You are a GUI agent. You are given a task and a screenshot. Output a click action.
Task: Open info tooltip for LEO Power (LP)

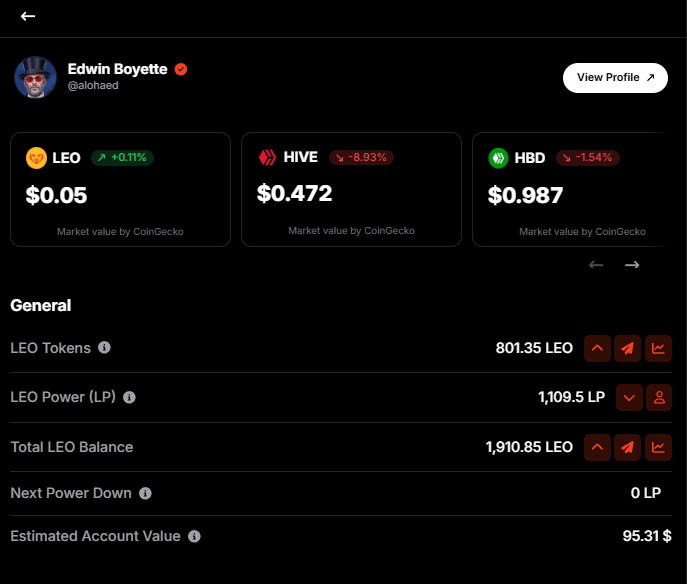tap(129, 397)
